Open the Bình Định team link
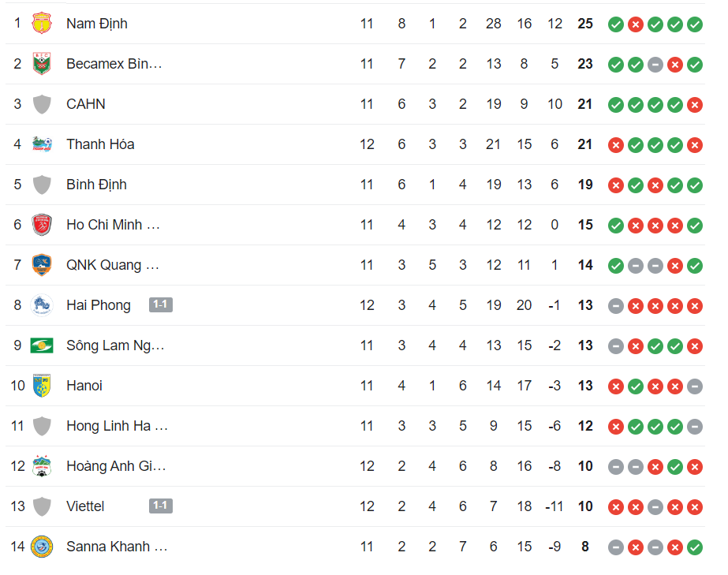 click(96, 185)
